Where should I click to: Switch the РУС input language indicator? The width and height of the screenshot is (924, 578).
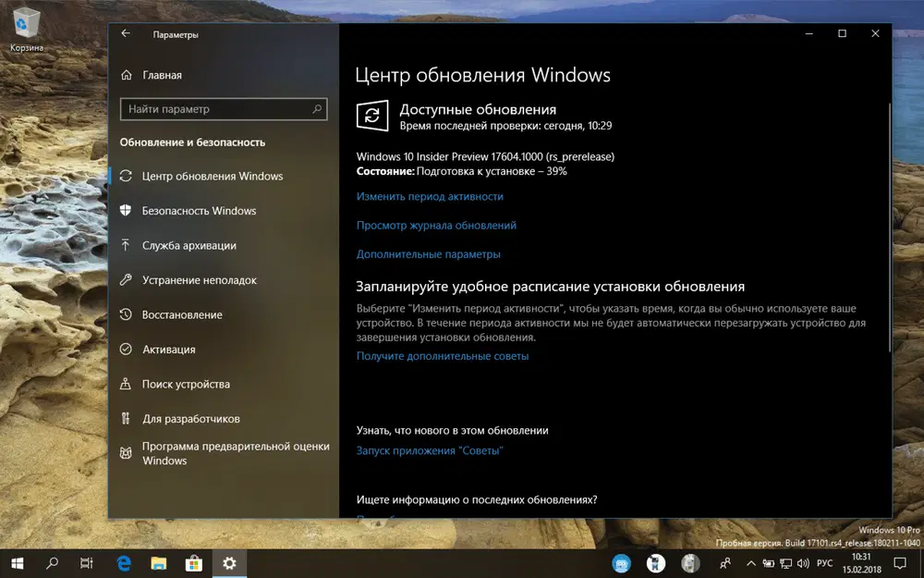click(824, 564)
